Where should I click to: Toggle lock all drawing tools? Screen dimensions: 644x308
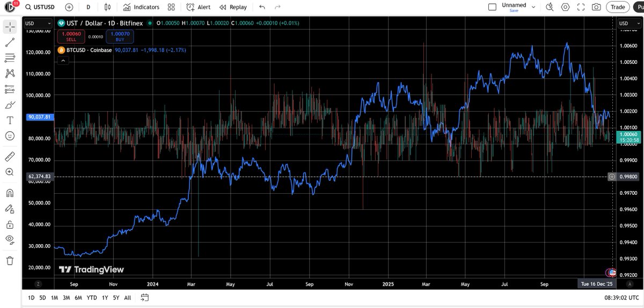coord(10,224)
